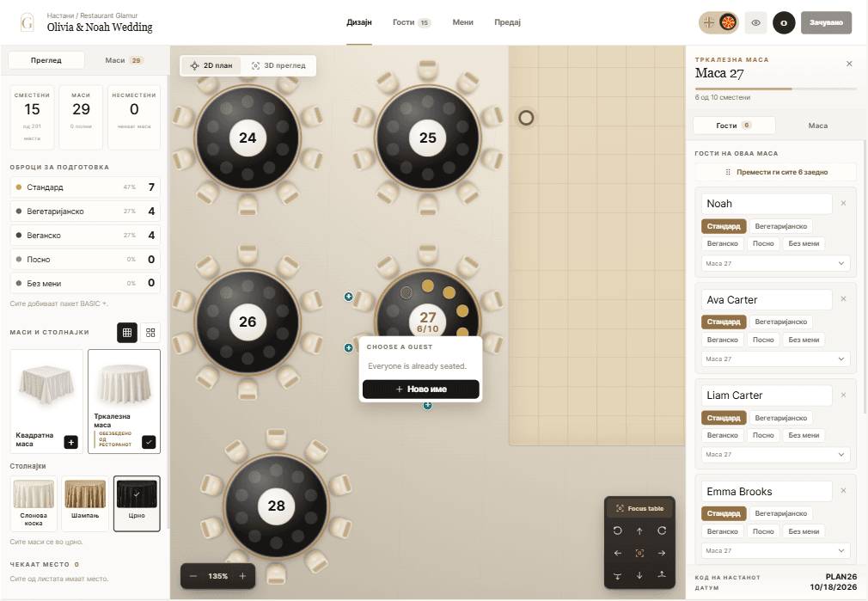Set Noah's meal to Вегетаријанско

coord(780,226)
